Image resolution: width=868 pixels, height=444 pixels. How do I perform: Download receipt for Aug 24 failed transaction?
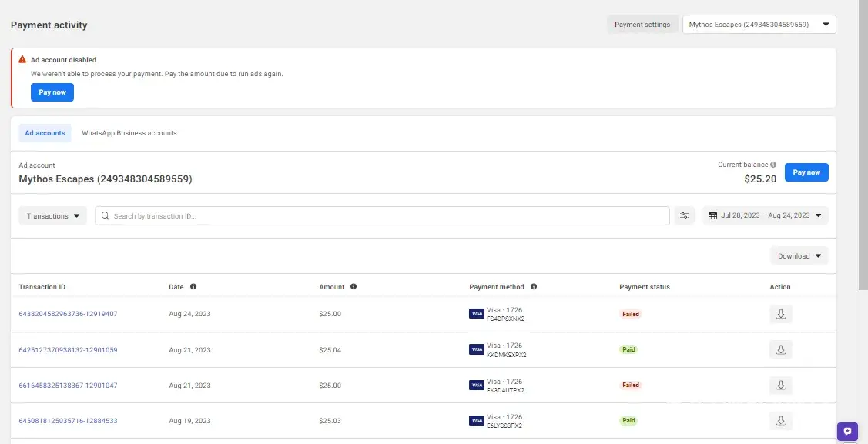pyautogui.click(x=780, y=314)
